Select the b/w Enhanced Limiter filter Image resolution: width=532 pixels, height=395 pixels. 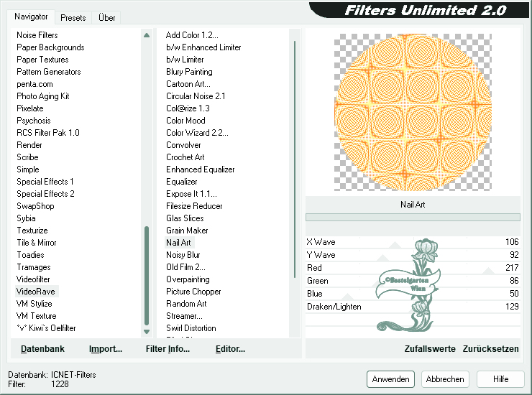[x=203, y=47]
